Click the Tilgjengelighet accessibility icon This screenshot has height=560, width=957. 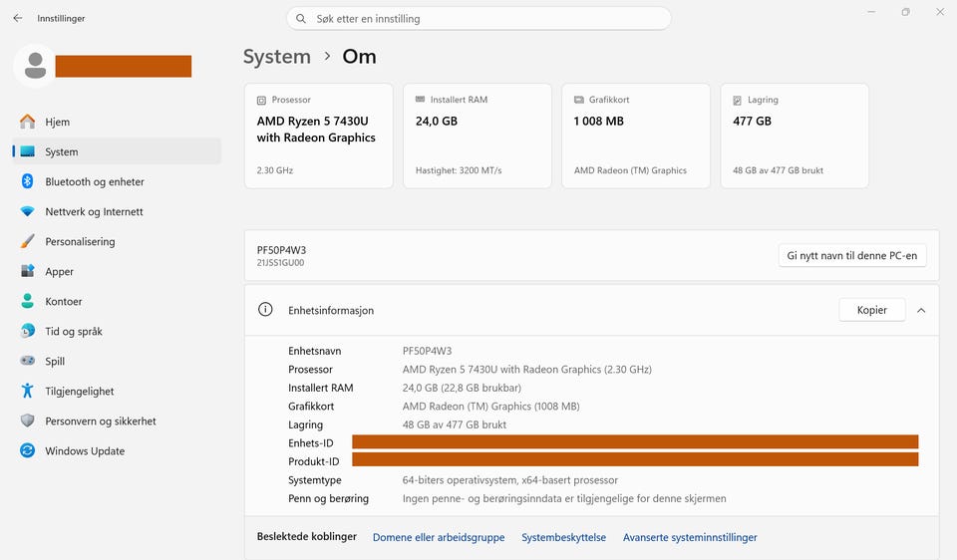point(28,391)
